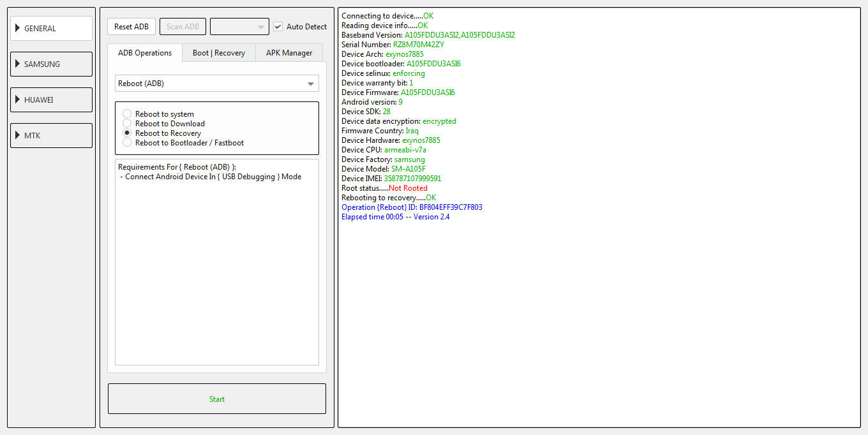Click the Elapsed time Version 2.4 line

[x=396, y=217]
